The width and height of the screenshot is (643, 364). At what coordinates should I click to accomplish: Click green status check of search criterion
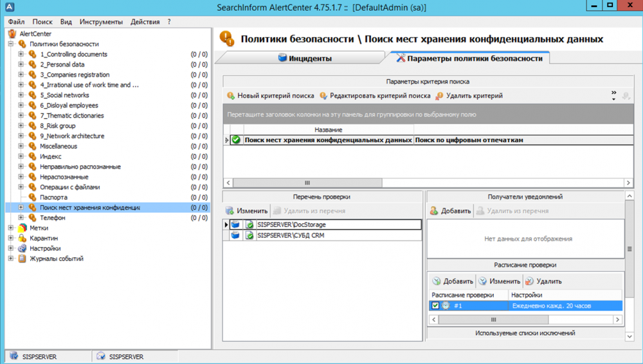pyautogui.click(x=236, y=140)
